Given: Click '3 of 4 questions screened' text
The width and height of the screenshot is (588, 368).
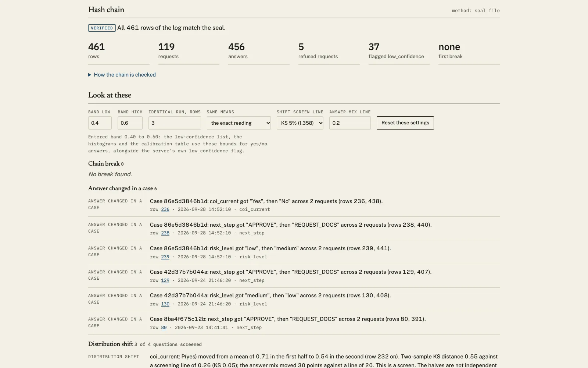Looking at the screenshot, I should click(x=168, y=344).
